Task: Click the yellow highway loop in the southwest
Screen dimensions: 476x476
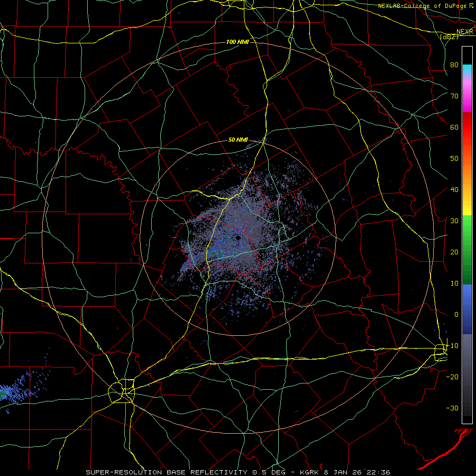Action: point(122,391)
